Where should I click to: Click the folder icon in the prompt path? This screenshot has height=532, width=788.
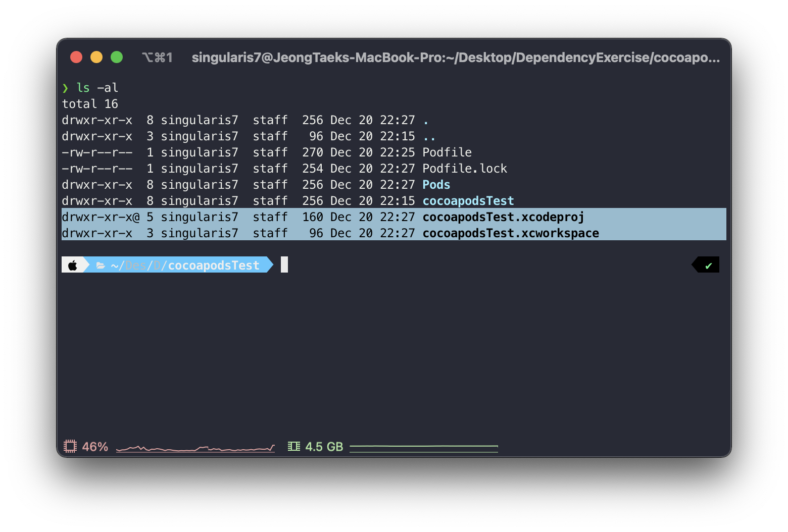coord(101,265)
